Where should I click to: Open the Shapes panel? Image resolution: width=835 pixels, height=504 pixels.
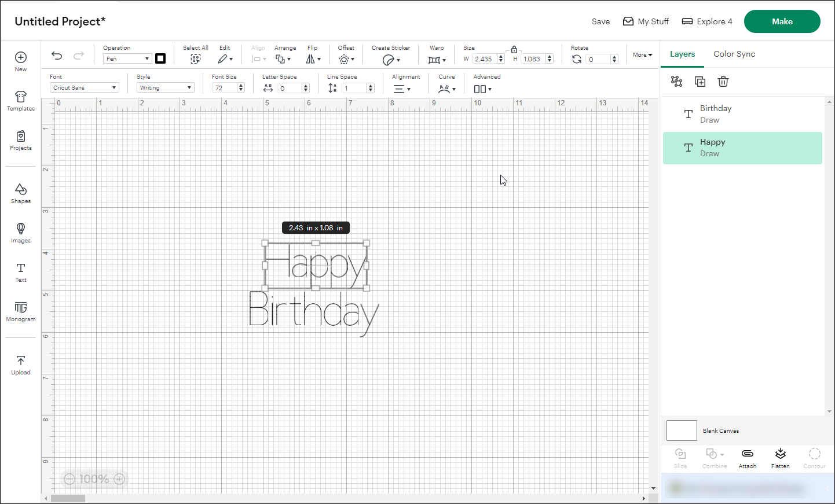20,193
